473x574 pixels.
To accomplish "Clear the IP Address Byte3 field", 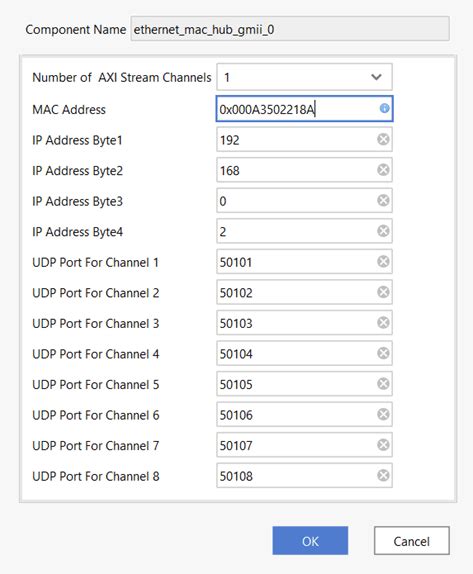I will [x=383, y=201].
